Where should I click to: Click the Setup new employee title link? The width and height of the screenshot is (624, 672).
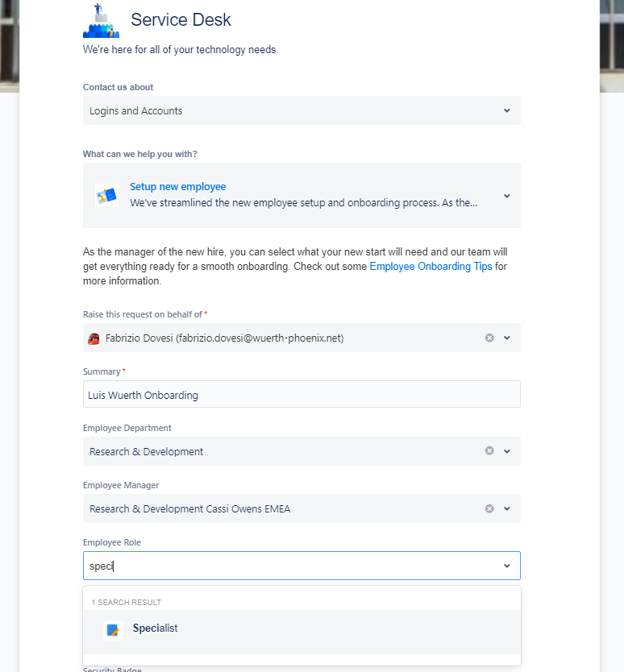pyautogui.click(x=178, y=186)
